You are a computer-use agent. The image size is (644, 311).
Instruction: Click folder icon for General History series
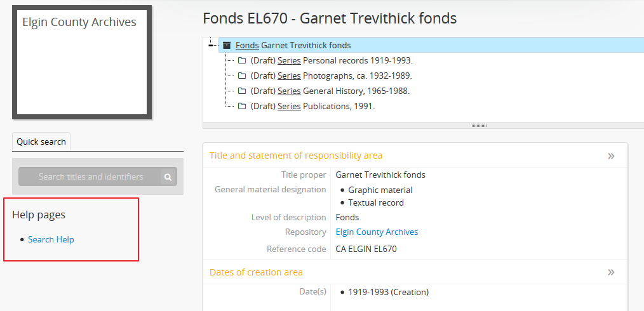click(242, 91)
